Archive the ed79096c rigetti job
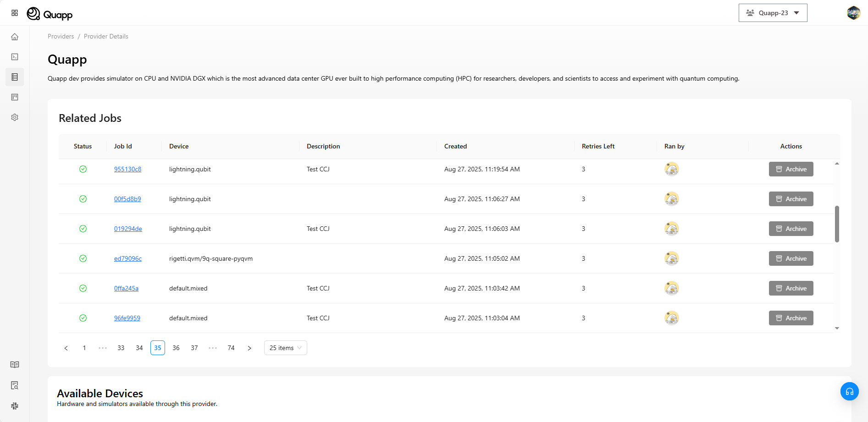The image size is (868, 422). (x=791, y=258)
